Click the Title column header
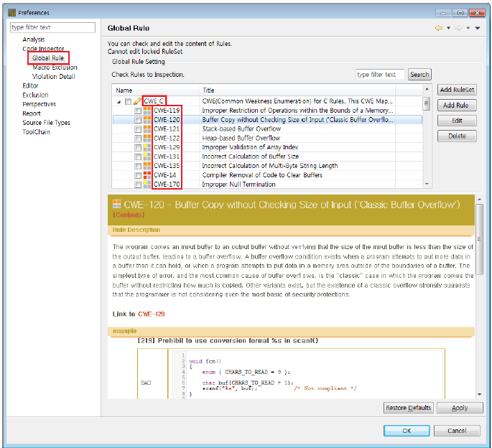 (x=297, y=90)
